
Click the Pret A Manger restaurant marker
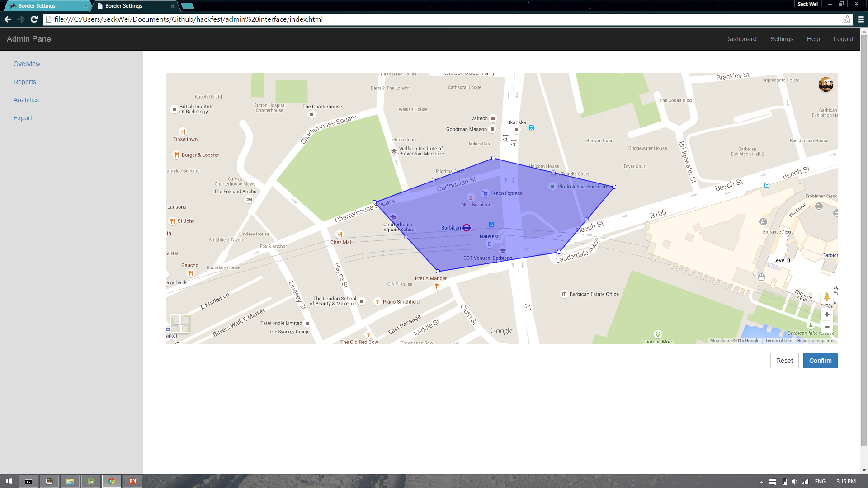click(x=437, y=286)
